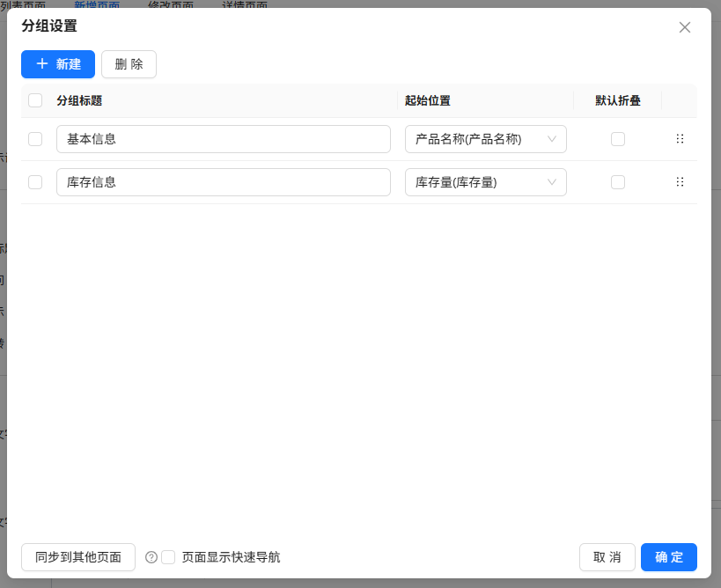This screenshot has width=721, height=588.
Task: Confirm settings with 确定 button
Action: pyautogui.click(x=668, y=557)
